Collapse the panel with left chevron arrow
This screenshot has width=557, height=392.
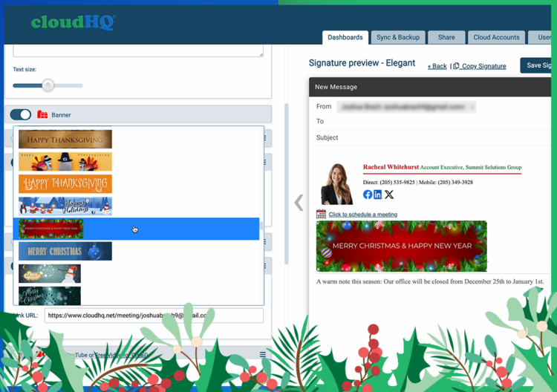tap(299, 202)
